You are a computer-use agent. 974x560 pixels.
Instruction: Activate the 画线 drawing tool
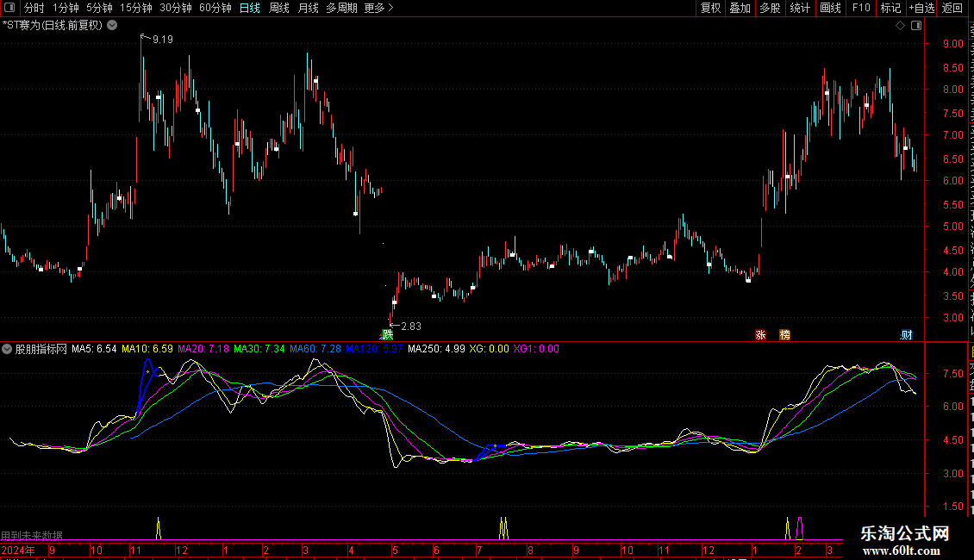[x=831, y=8]
